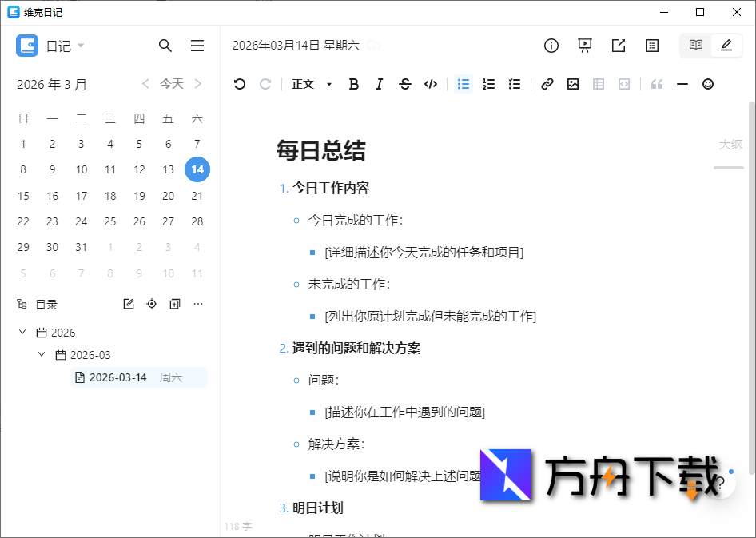Insert a table via the toolbar

point(598,84)
